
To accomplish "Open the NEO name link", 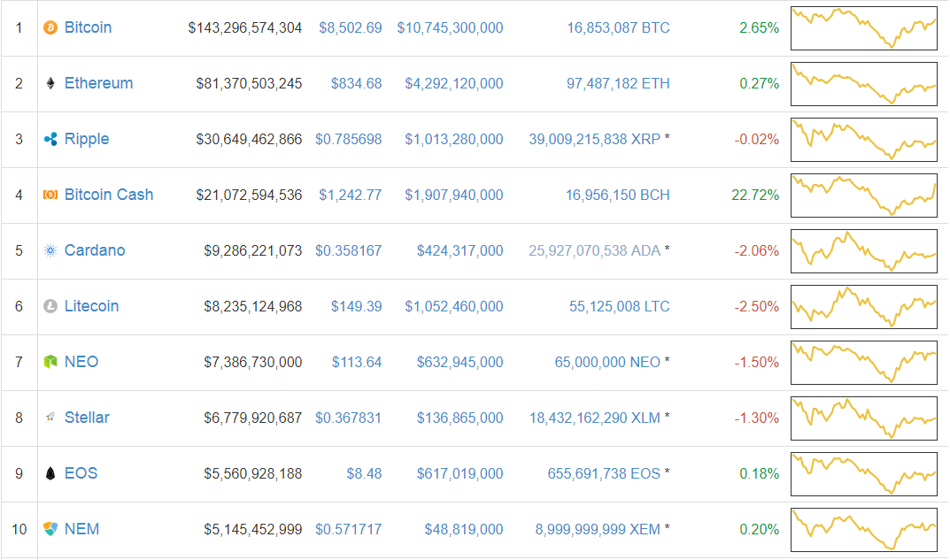I will [81, 362].
